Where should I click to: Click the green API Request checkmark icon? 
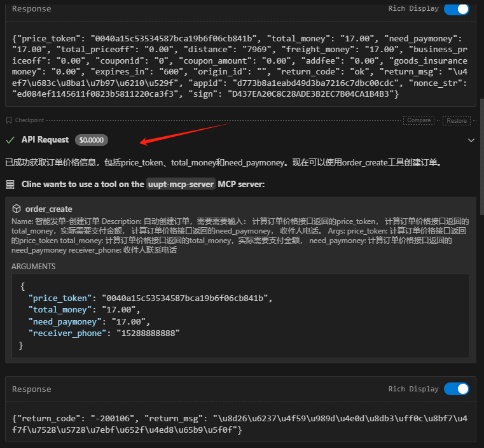pyautogui.click(x=10, y=140)
